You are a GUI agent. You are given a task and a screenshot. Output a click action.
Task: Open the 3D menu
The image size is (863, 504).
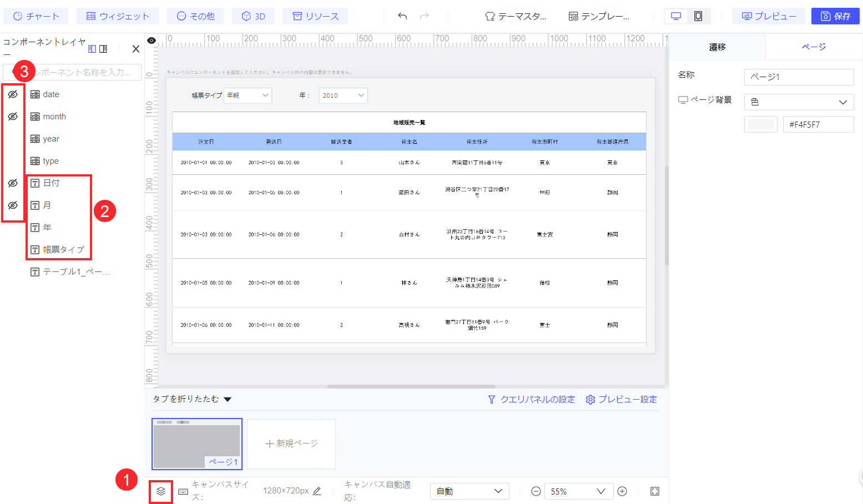pos(253,16)
